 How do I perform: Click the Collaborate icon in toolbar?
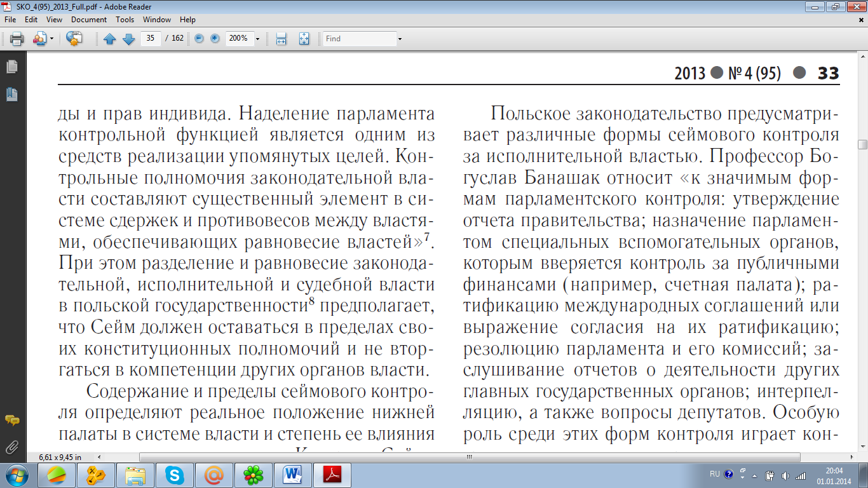(x=39, y=39)
